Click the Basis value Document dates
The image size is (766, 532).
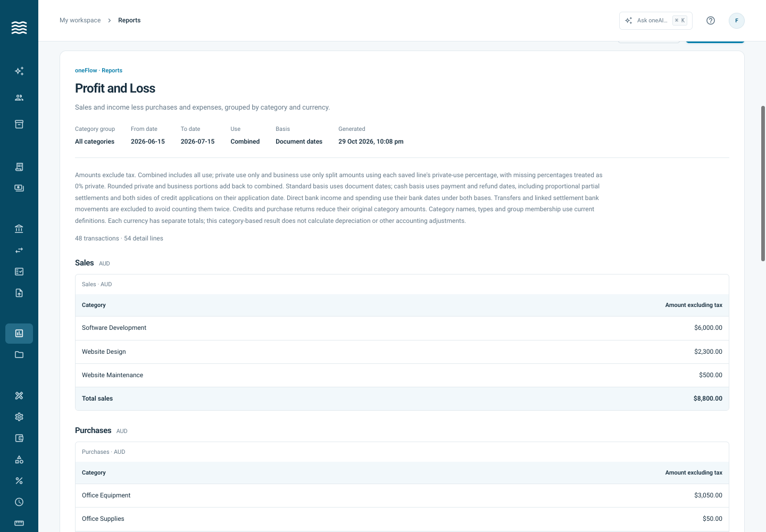pos(299,142)
